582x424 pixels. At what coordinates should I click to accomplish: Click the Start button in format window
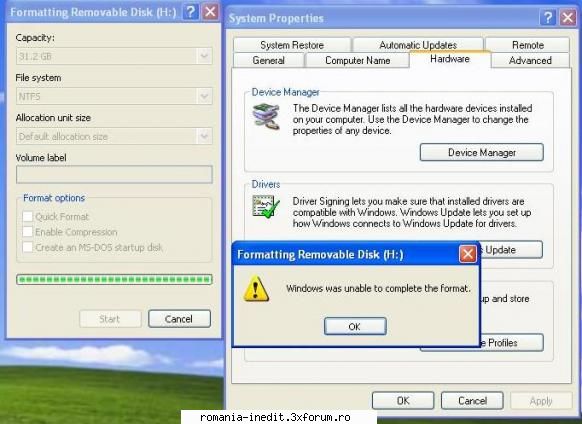pyautogui.click(x=110, y=319)
